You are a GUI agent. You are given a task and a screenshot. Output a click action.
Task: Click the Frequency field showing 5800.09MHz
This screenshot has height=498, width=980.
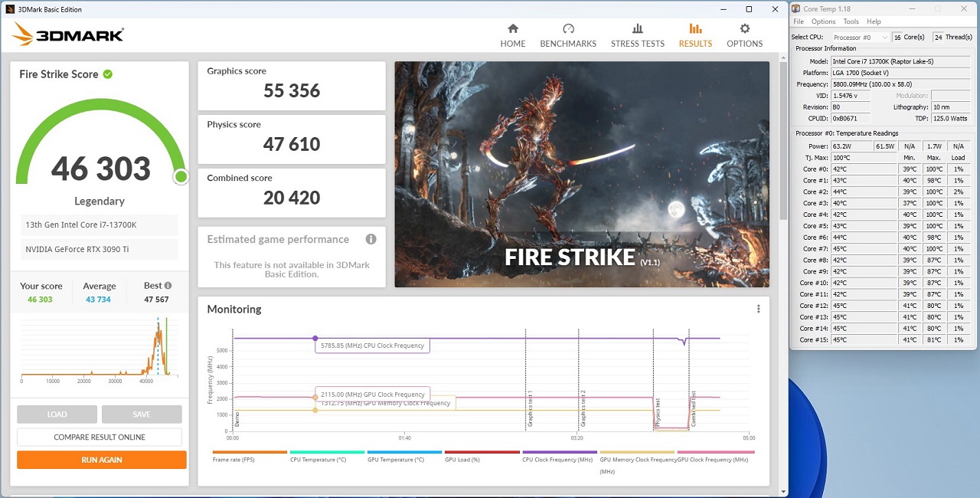coord(900,84)
